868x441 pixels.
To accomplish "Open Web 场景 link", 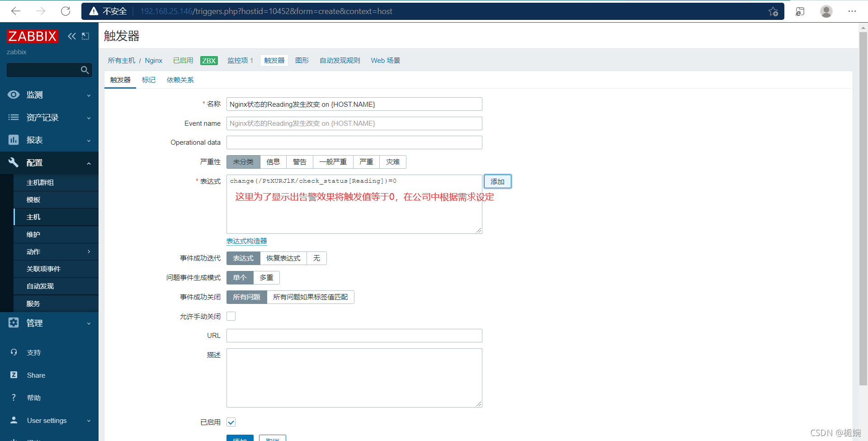I will pyautogui.click(x=386, y=61).
